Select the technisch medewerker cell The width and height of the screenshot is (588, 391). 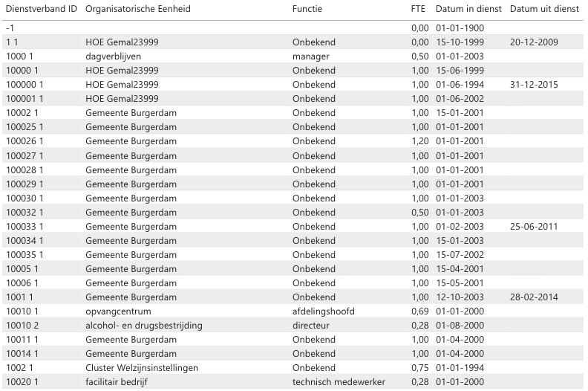coord(339,382)
